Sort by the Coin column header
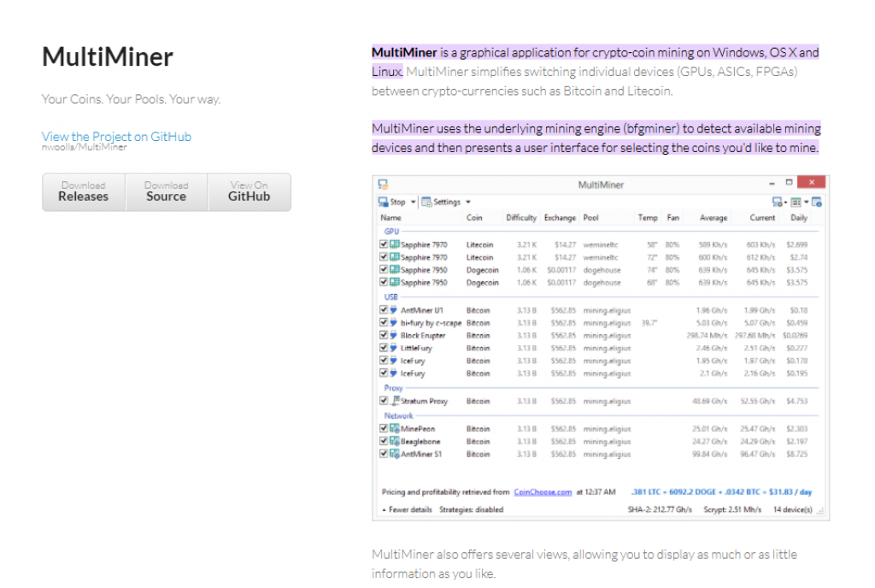875x588 pixels. [474, 218]
